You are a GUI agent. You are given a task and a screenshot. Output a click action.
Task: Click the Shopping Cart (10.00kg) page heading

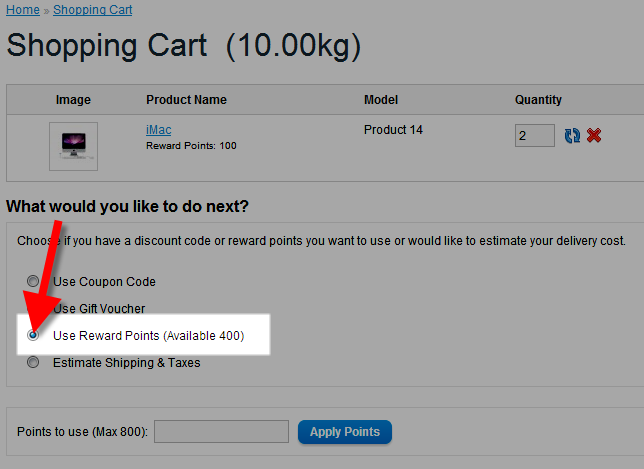(184, 45)
